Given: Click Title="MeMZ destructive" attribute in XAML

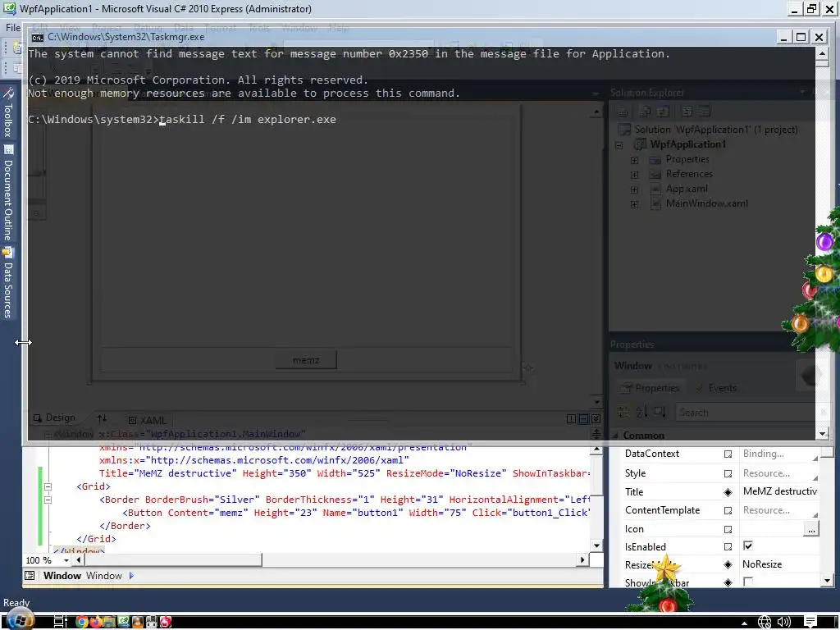Looking at the screenshot, I should (167, 473).
